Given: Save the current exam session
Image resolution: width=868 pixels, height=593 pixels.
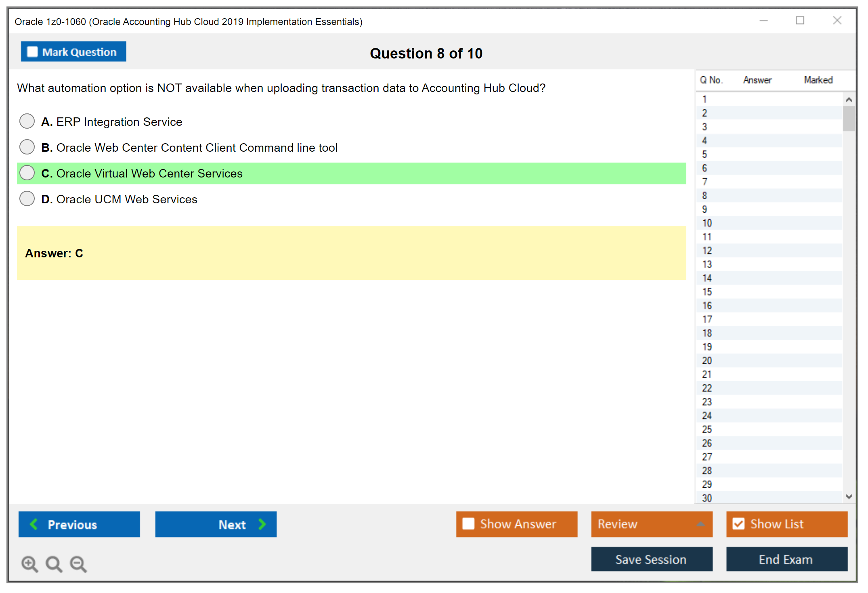Looking at the screenshot, I should tap(651, 559).
